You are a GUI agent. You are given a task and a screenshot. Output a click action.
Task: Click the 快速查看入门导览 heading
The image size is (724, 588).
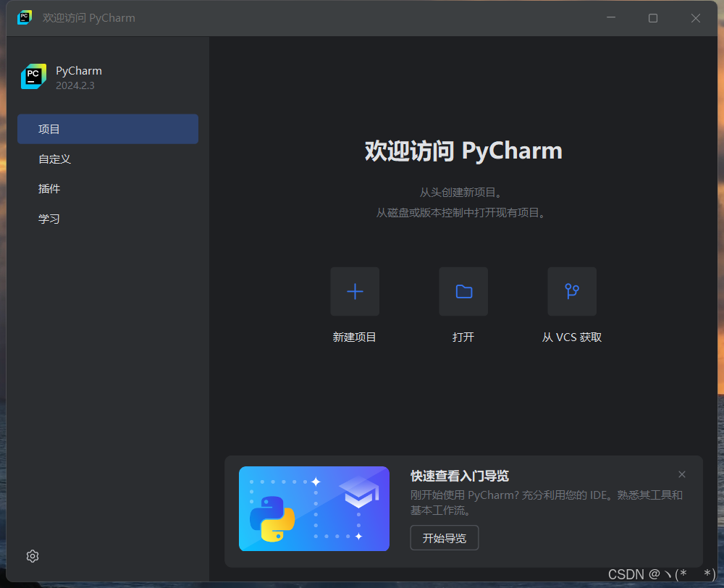click(x=460, y=476)
